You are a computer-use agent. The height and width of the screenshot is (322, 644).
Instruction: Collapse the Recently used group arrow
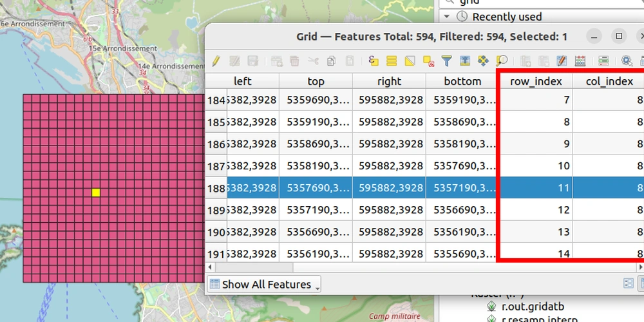tap(448, 17)
